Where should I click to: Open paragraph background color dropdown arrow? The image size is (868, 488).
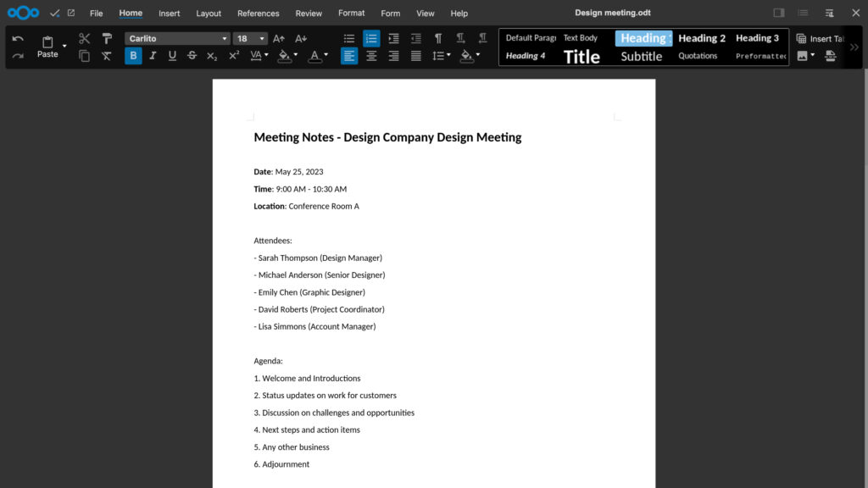coord(478,55)
